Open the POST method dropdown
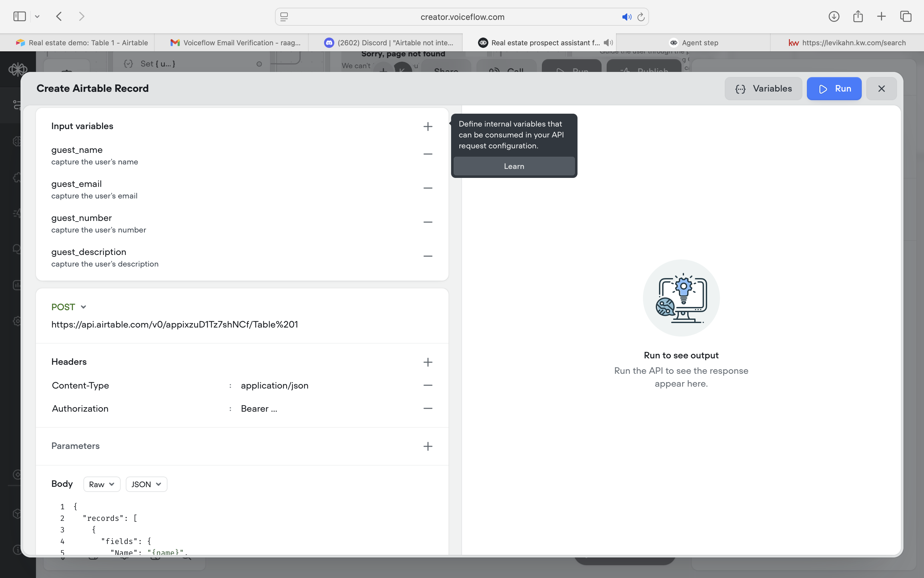The height and width of the screenshot is (578, 924). (x=69, y=307)
